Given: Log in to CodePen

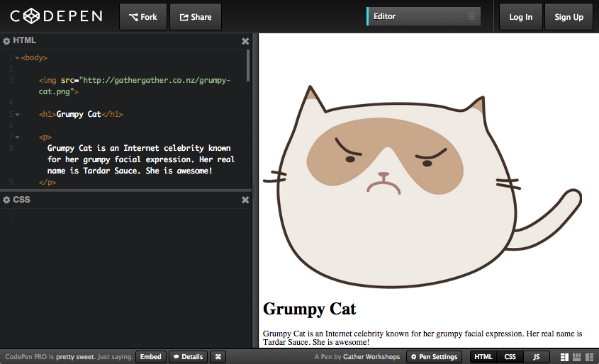Looking at the screenshot, I should click(521, 17).
